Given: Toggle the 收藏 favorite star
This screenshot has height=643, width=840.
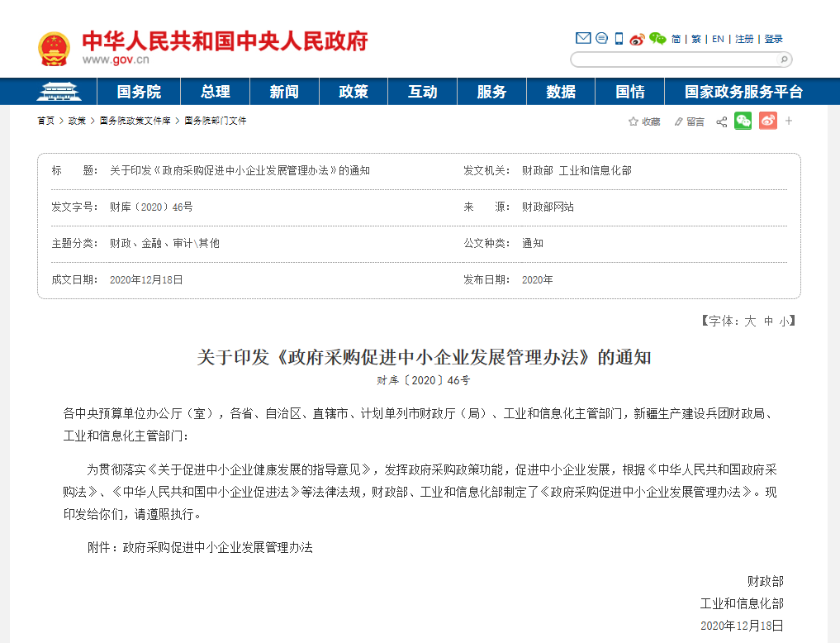Looking at the screenshot, I should click(633, 121).
